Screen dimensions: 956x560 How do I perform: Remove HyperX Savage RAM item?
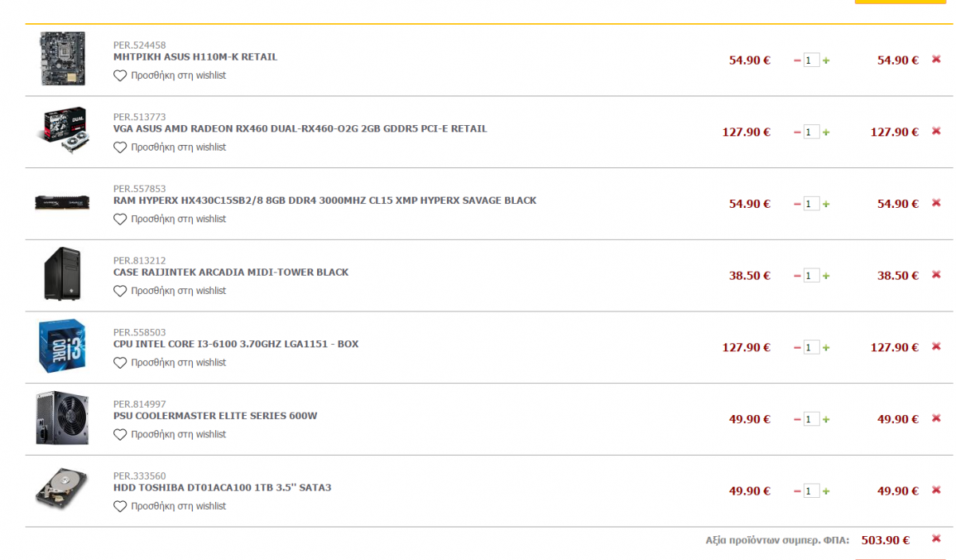[x=936, y=203]
